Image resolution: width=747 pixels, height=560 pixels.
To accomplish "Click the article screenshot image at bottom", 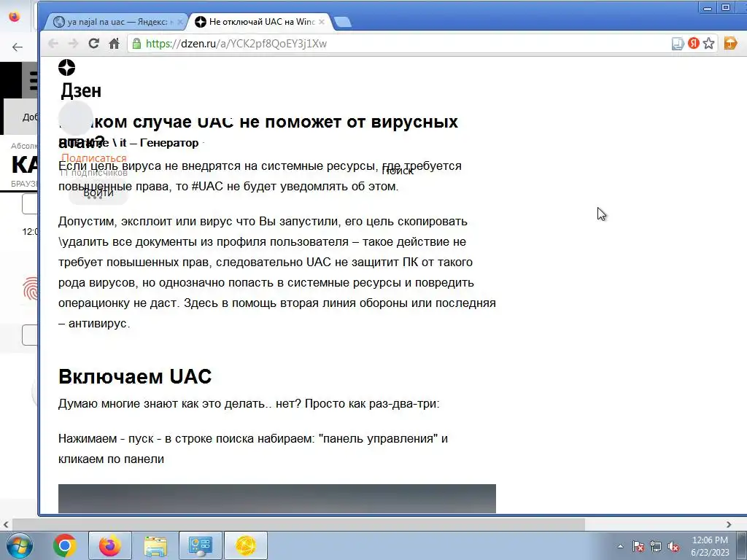I will pyautogui.click(x=276, y=499).
